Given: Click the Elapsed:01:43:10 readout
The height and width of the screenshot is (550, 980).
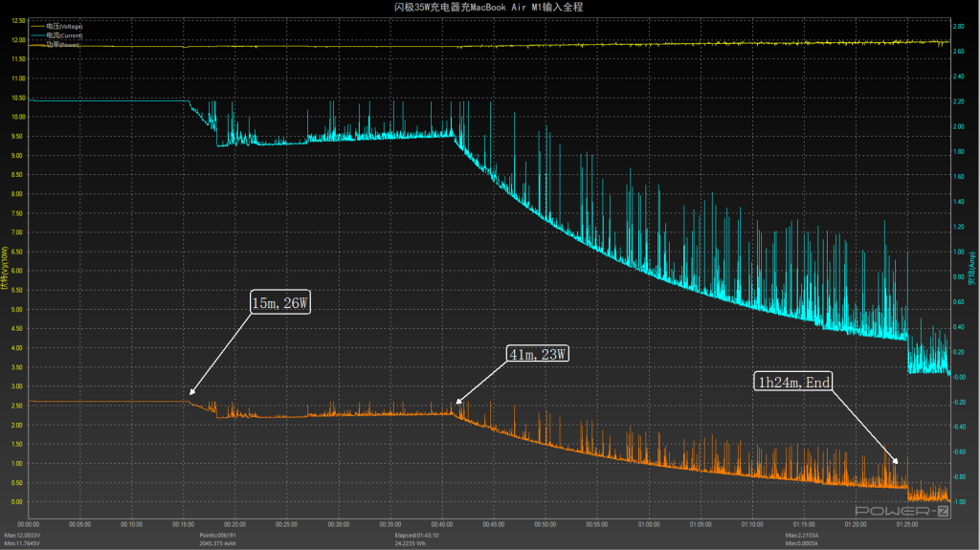Looking at the screenshot, I should click(416, 536).
